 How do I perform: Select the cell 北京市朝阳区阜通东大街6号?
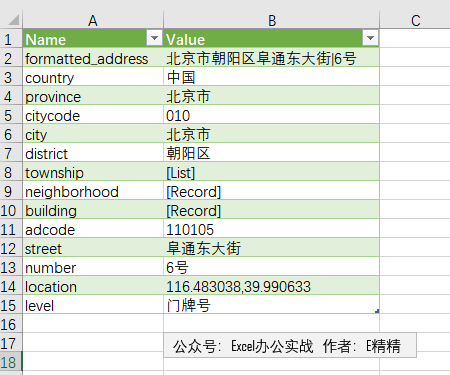tap(272, 58)
